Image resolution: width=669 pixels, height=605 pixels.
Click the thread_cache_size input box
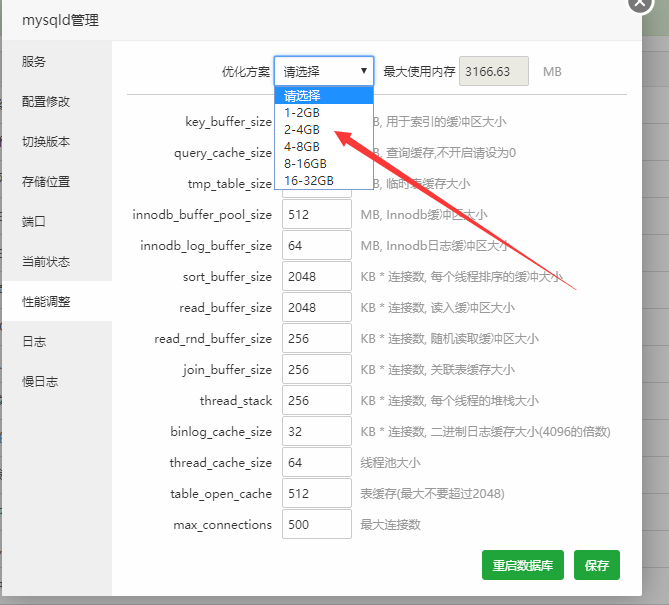click(x=317, y=463)
